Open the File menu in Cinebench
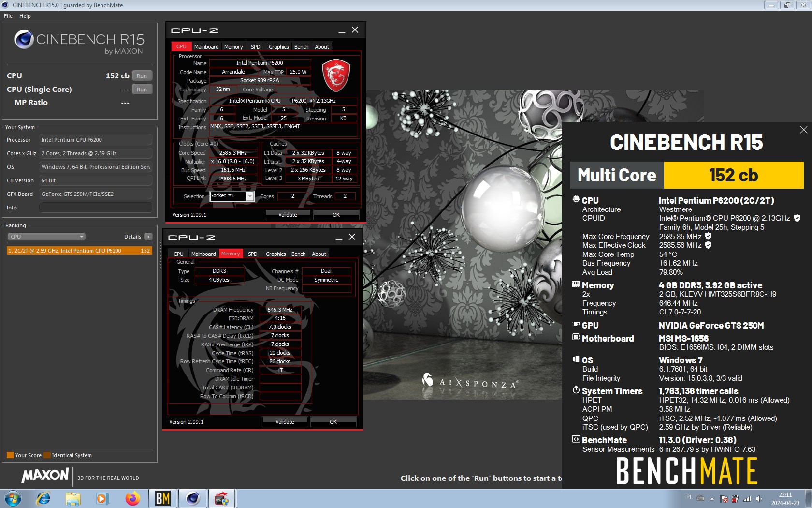Image resolution: width=812 pixels, height=508 pixels. point(8,16)
